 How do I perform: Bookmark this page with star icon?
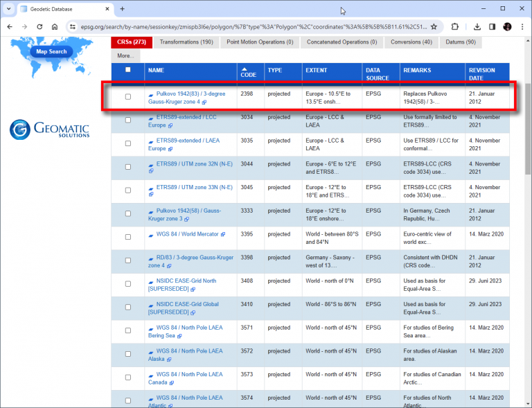(434, 27)
